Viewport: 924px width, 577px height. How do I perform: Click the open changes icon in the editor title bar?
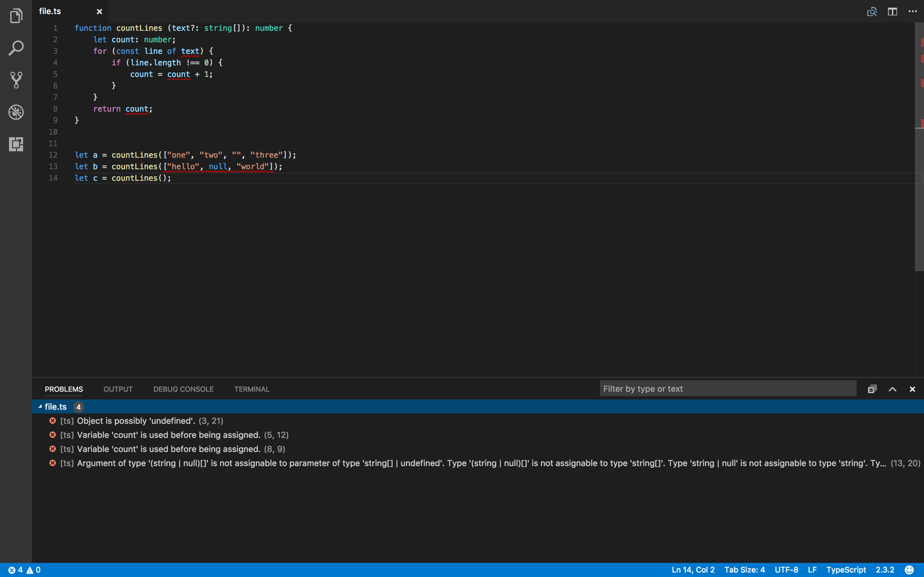[x=872, y=12]
